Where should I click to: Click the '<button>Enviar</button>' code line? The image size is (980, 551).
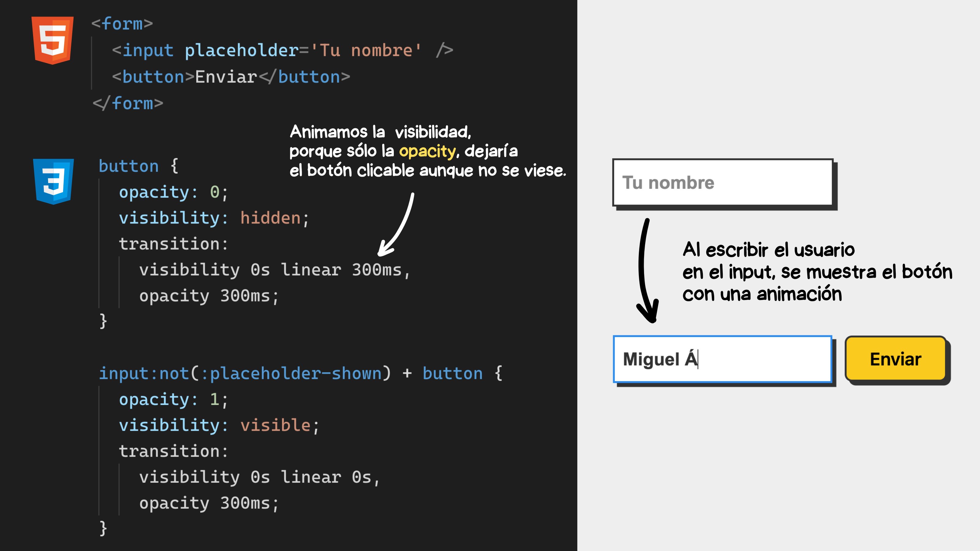(x=231, y=77)
